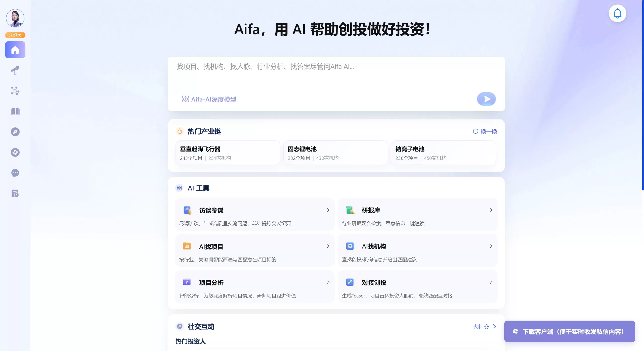This screenshot has width=644, height=351.
Task: Open the 垂直起降飞行器 industry card
Action: [x=228, y=153]
